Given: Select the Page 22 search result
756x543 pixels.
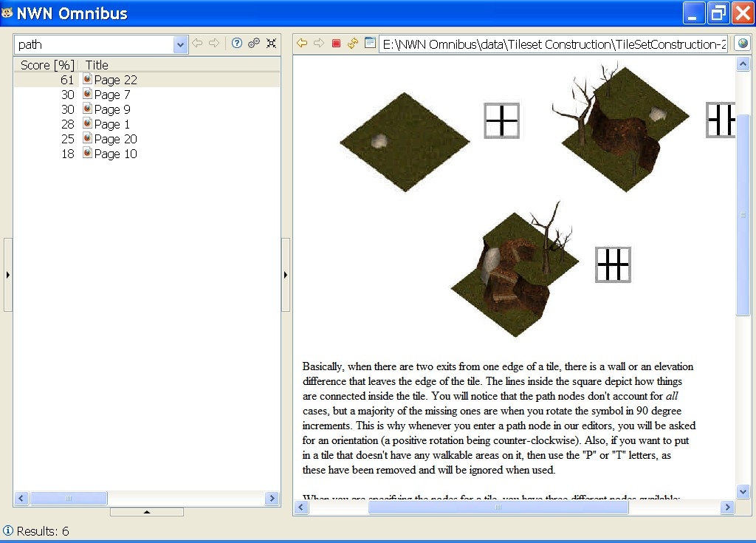Looking at the screenshot, I should point(115,80).
